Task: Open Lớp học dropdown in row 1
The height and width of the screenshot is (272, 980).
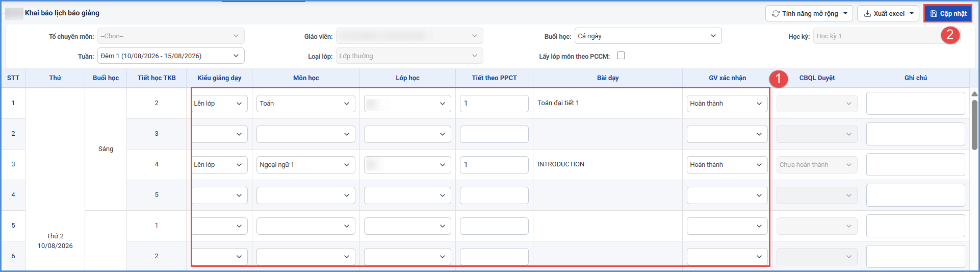Action: [x=407, y=104]
